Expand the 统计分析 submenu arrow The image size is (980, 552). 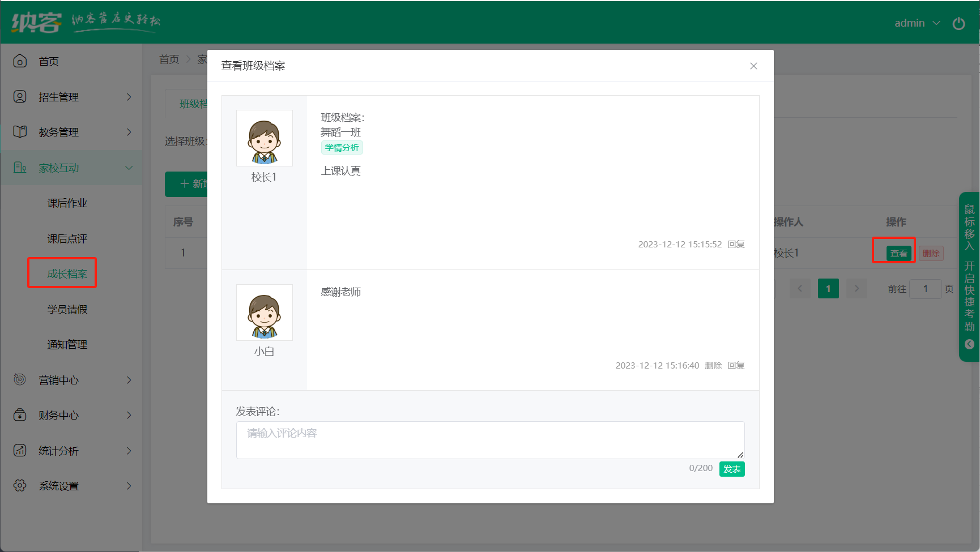pos(129,451)
